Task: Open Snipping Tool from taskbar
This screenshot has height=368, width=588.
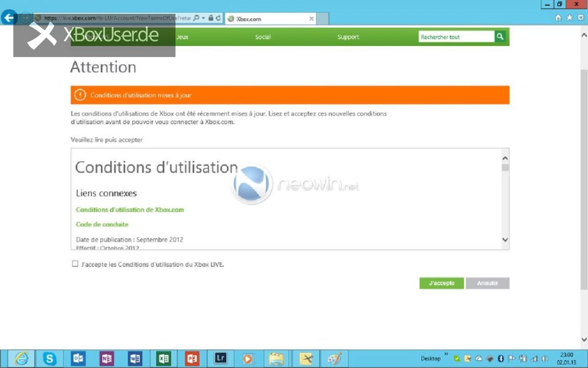Action: click(x=305, y=359)
